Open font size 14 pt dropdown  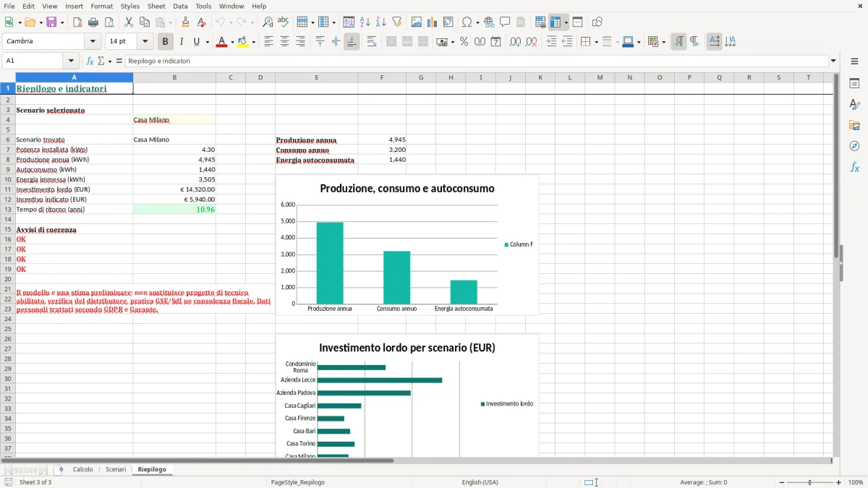[145, 42]
